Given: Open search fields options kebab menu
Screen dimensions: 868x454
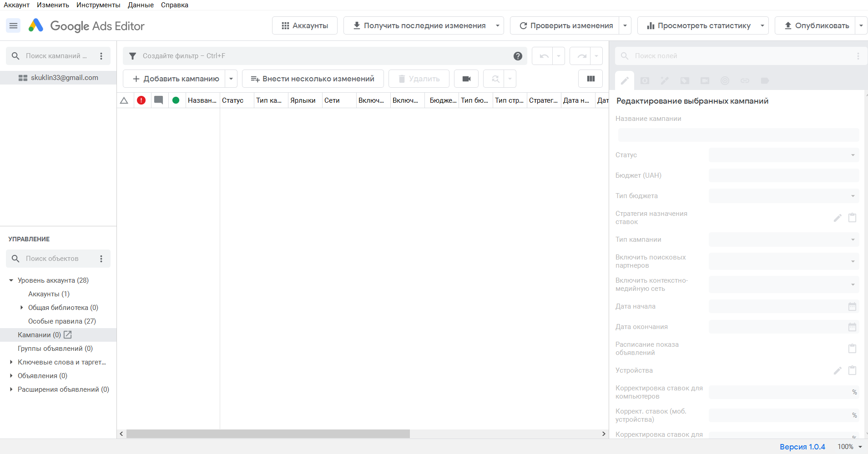Looking at the screenshot, I should (x=858, y=56).
